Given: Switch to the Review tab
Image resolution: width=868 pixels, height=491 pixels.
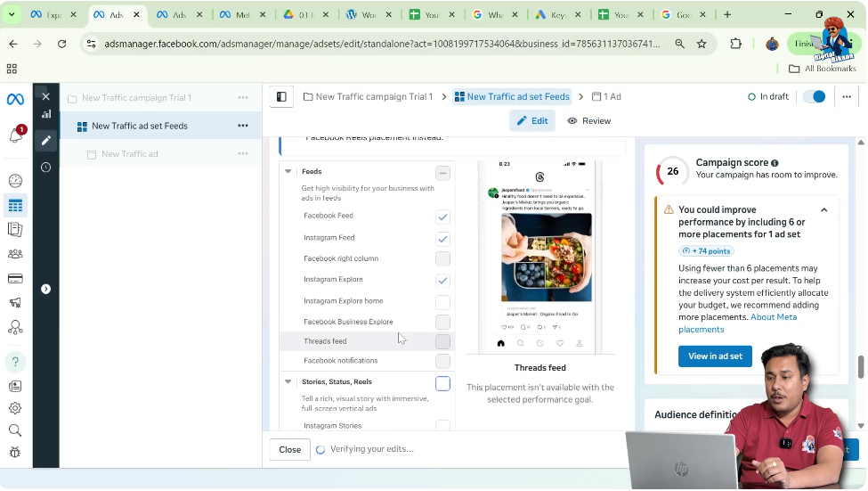Looking at the screenshot, I should [589, 121].
